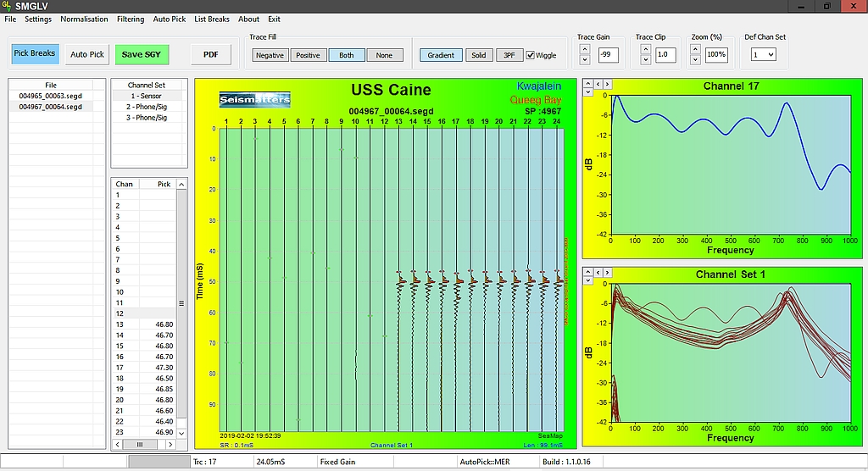Click up arrow on Channel 17 chart
The width and height of the screenshot is (868, 471).
[588, 84]
